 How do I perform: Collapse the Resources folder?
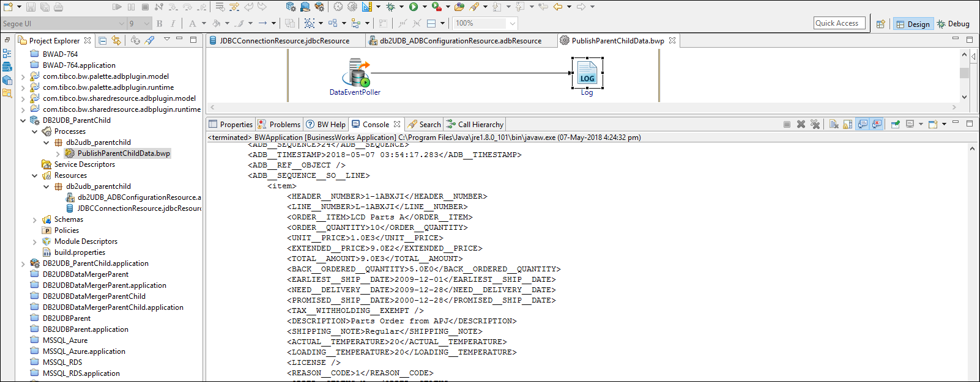pyautogui.click(x=35, y=175)
